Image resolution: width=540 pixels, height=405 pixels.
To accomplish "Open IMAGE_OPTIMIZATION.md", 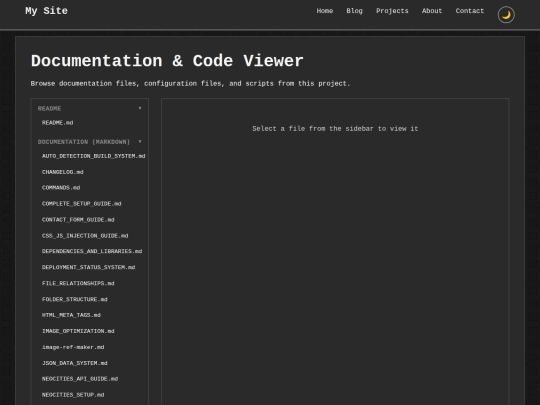I will click(78, 331).
